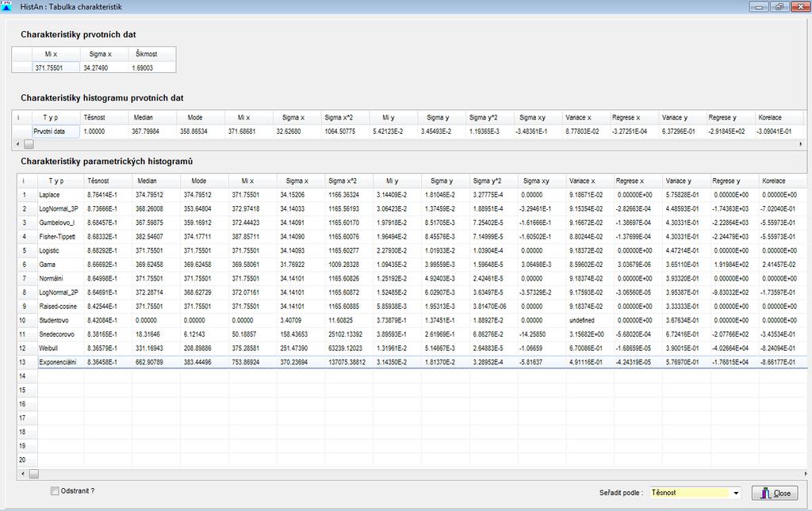812x511 pixels.
Task: Click right arrow of parametric table scrollbar
Action: click(806, 474)
